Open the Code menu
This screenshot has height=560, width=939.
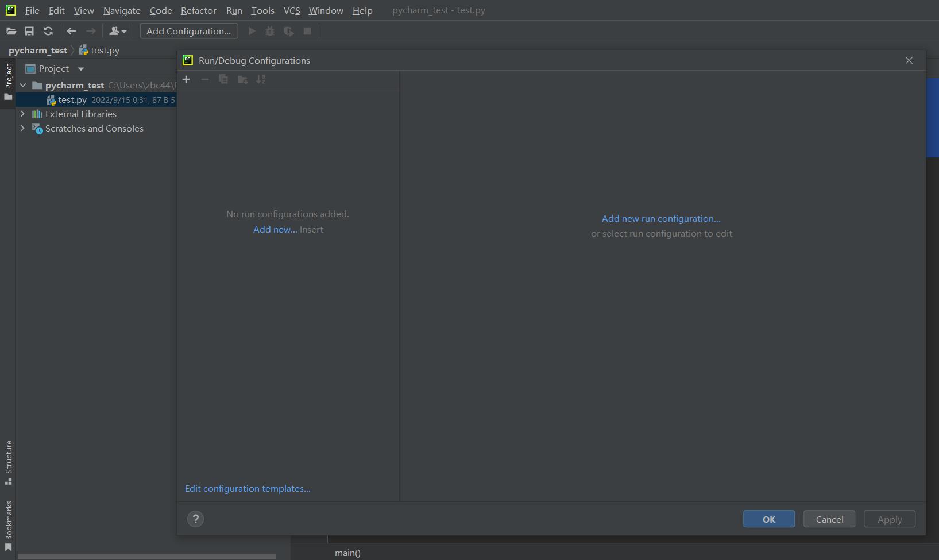[x=161, y=10]
